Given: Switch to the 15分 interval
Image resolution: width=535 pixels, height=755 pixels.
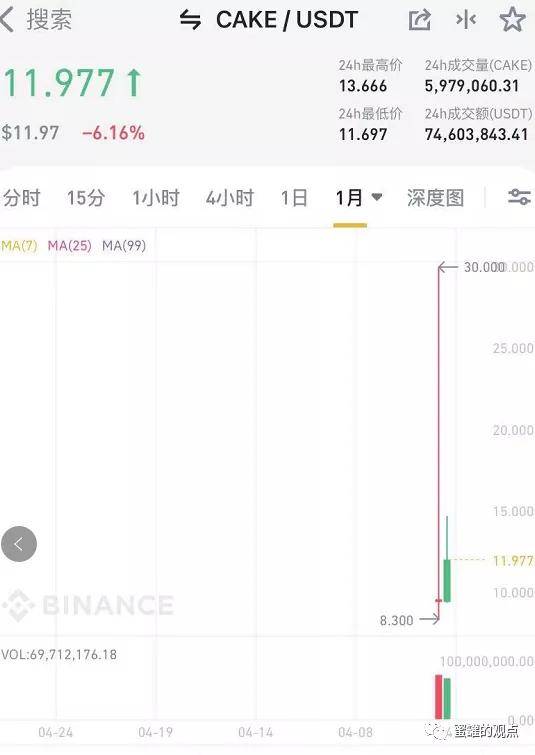Looking at the screenshot, I should 86,198.
